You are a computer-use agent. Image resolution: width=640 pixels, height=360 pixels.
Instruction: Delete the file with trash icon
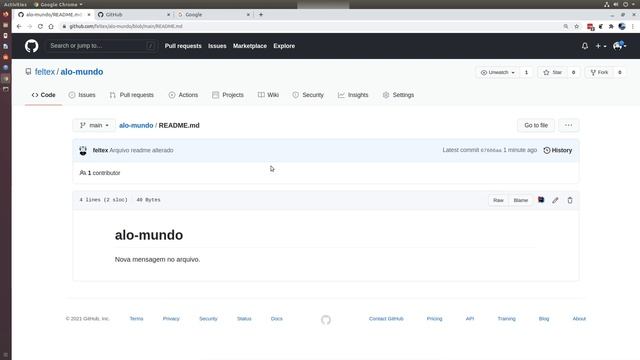(570, 200)
